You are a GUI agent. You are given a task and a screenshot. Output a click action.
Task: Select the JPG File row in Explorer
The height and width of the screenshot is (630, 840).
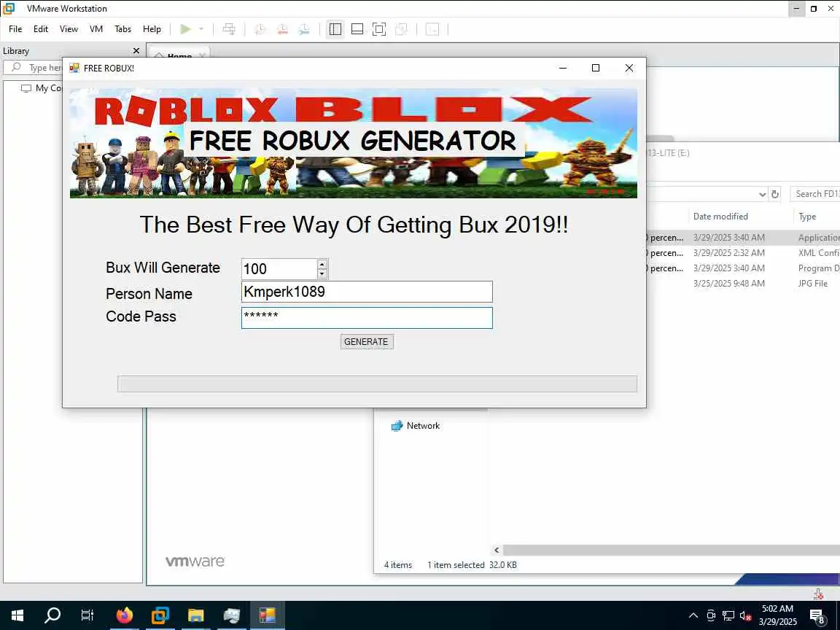click(x=743, y=284)
